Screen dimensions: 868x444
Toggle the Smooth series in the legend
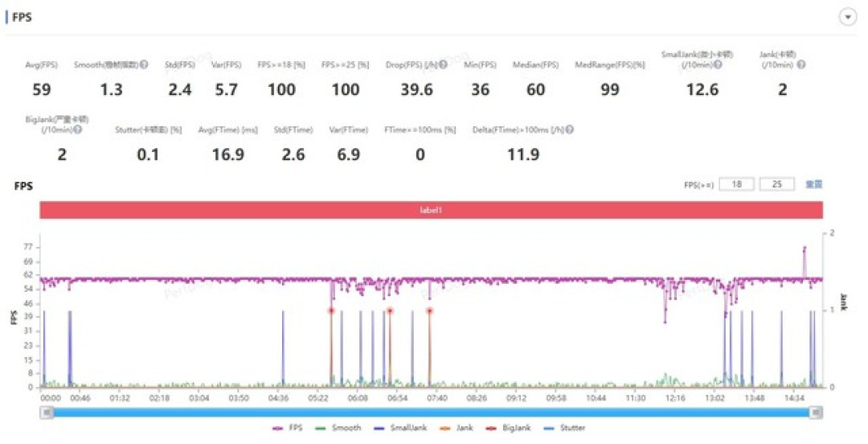339,428
